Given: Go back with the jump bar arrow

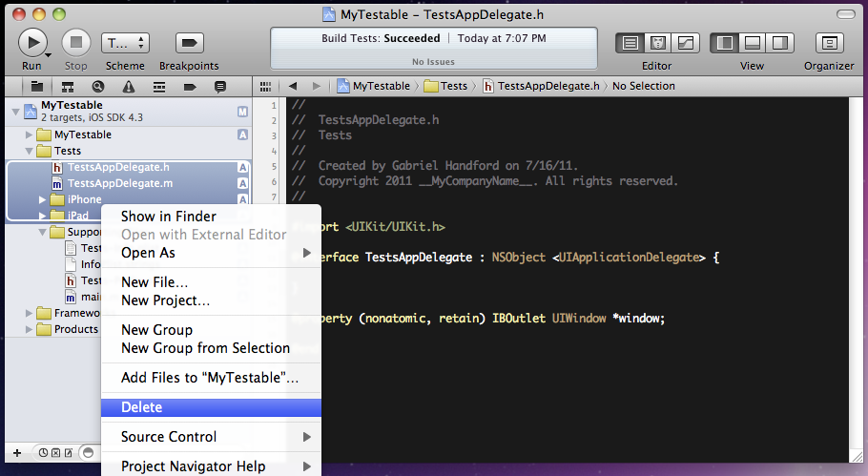Looking at the screenshot, I should point(293,86).
